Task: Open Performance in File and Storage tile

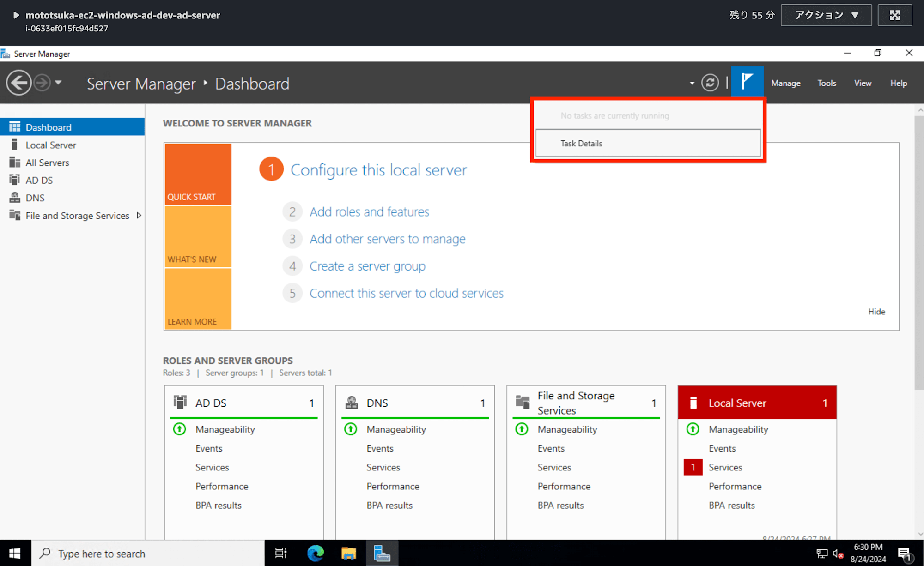Action: point(564,486)
